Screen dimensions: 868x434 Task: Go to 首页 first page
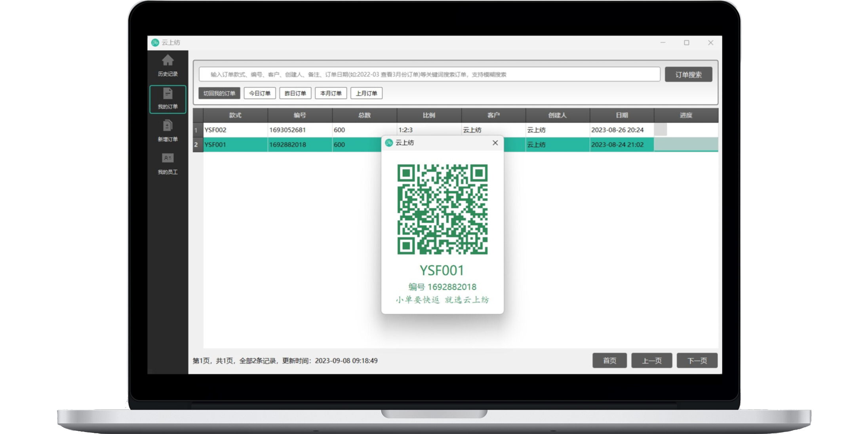pyautogui.click(x=609, y=360)
